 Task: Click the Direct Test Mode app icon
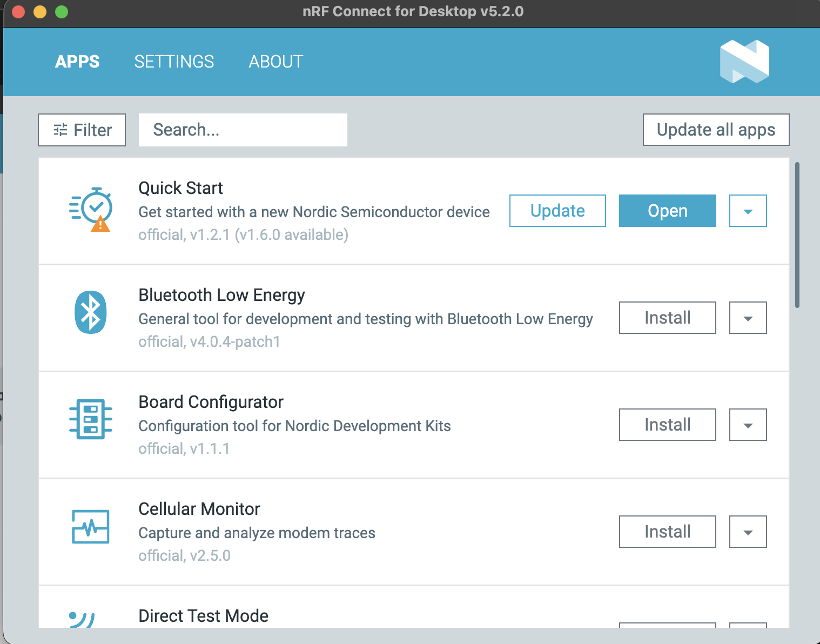83,619
